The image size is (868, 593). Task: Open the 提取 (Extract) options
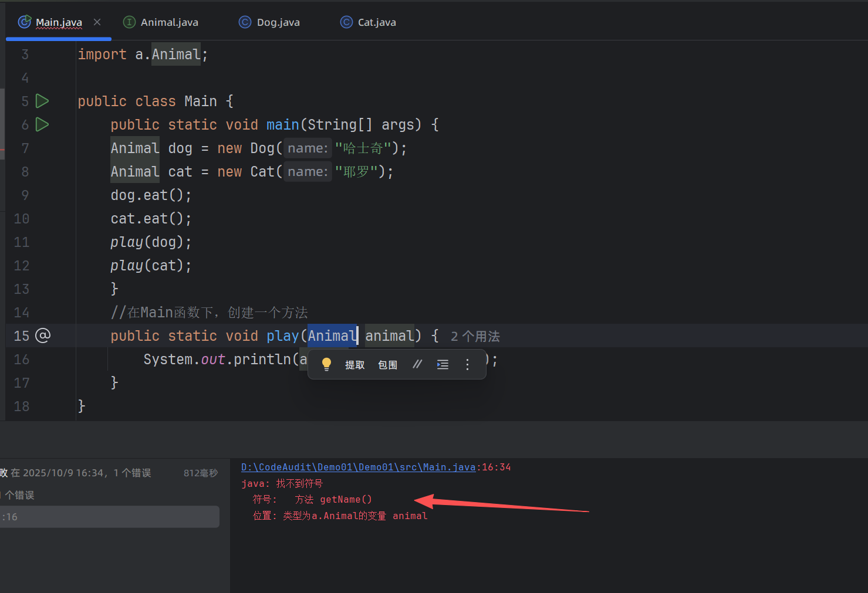(354, 365)
